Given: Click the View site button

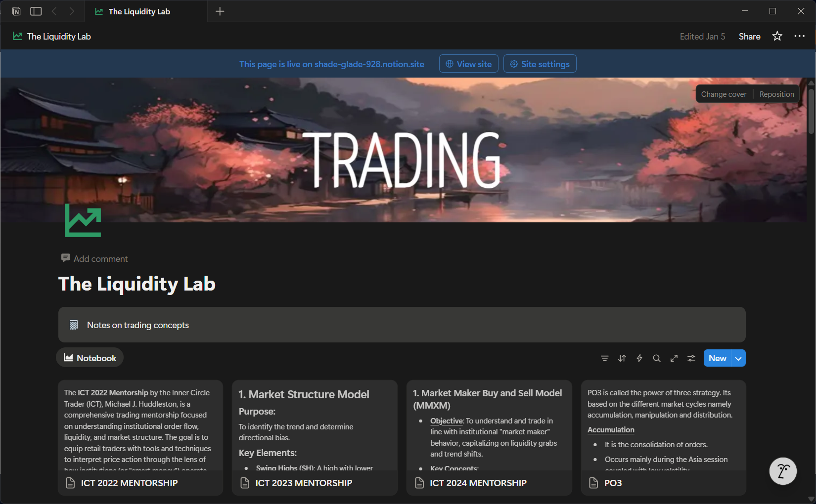Looking at the screenshot, I should [x=468, y=63].
